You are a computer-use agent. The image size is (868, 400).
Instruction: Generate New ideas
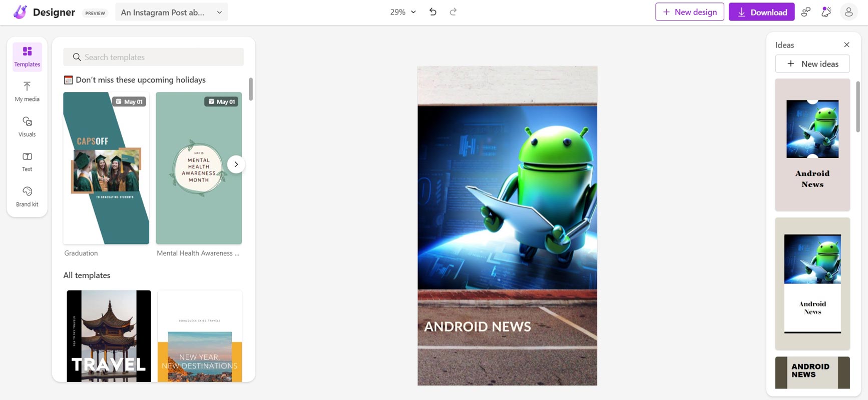coord(812,63)
